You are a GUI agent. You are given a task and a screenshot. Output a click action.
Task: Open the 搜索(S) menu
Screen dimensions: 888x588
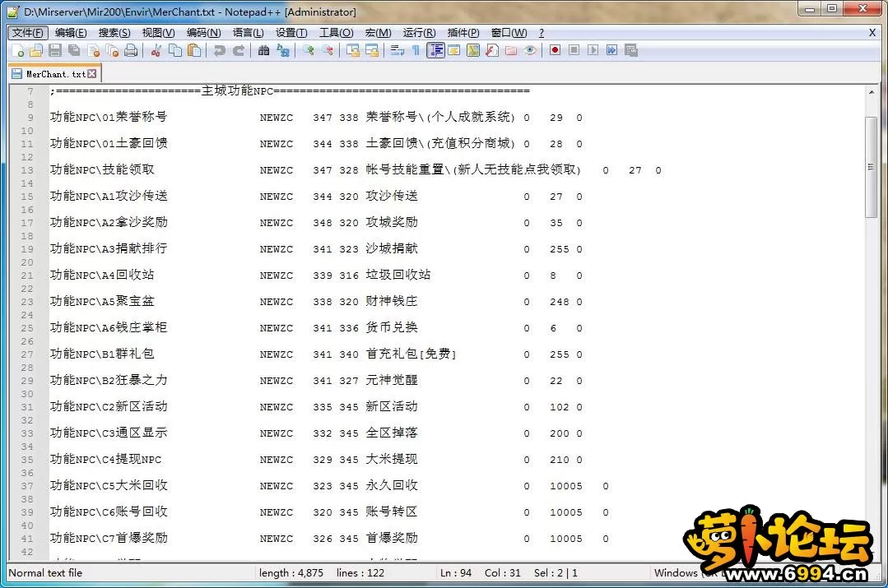click(114, 33)
